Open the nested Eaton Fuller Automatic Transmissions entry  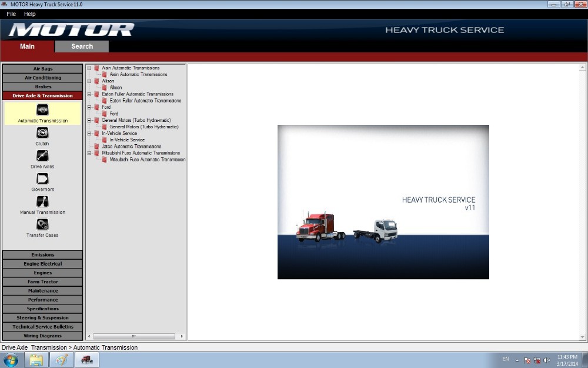pos(145,101)
